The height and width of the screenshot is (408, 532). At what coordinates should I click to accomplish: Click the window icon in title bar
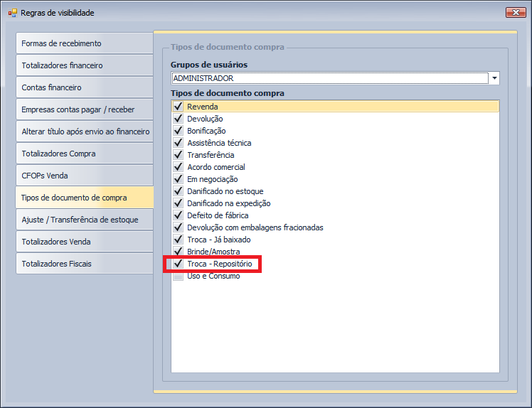[x=12, y=13]
